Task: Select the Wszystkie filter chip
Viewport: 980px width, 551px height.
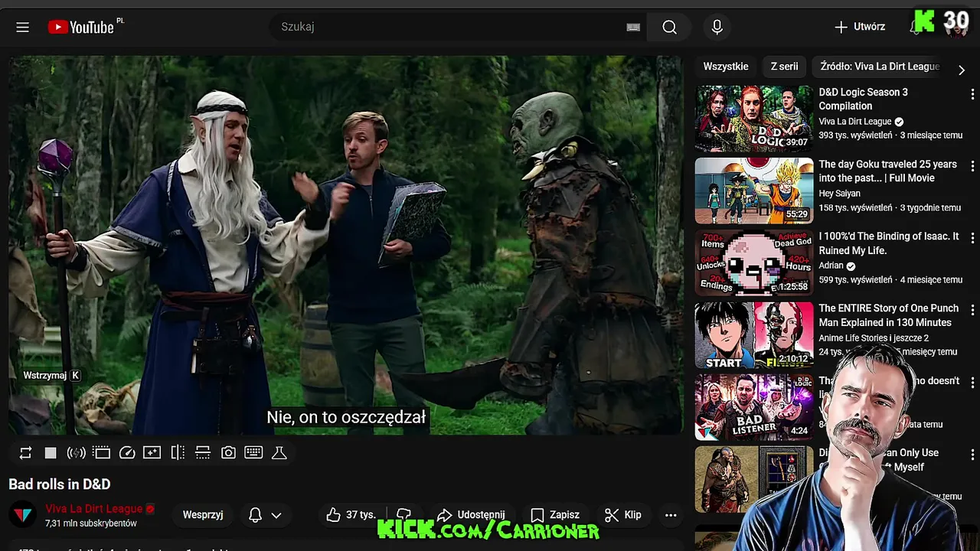Action: tap(726, 67)
